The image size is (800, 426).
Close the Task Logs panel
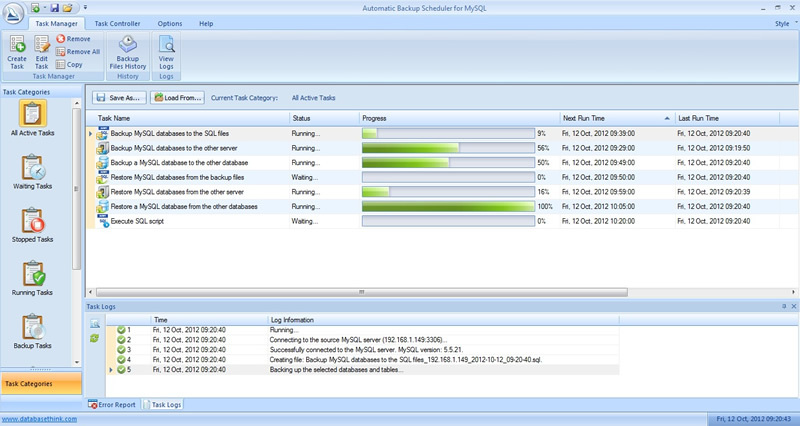point(793,306)
